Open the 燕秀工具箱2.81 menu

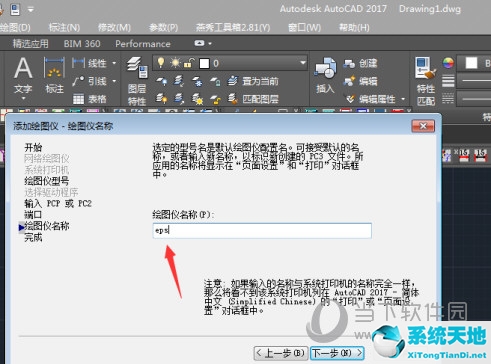point(233,27)
